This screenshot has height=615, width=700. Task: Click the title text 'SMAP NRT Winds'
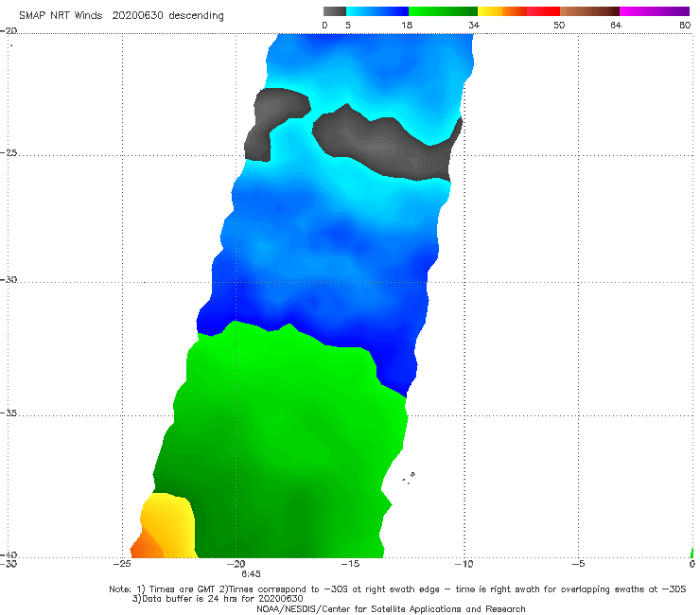(61, 15)
